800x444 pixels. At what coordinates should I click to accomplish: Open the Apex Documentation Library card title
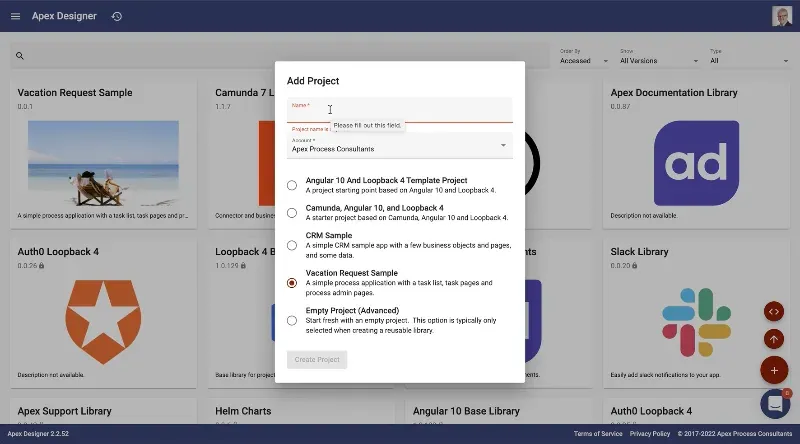click(674, 92)
